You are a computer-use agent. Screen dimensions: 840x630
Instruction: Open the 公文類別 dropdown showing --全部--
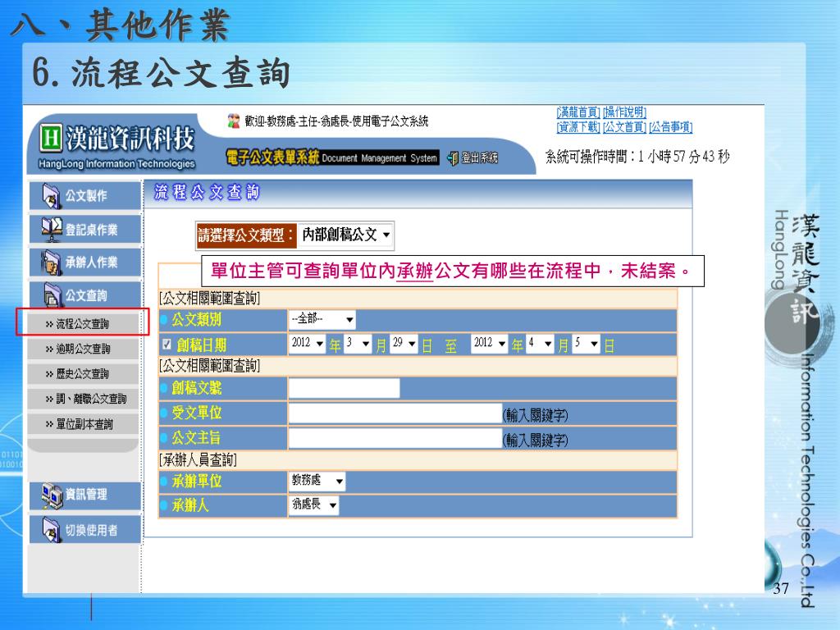322,319
